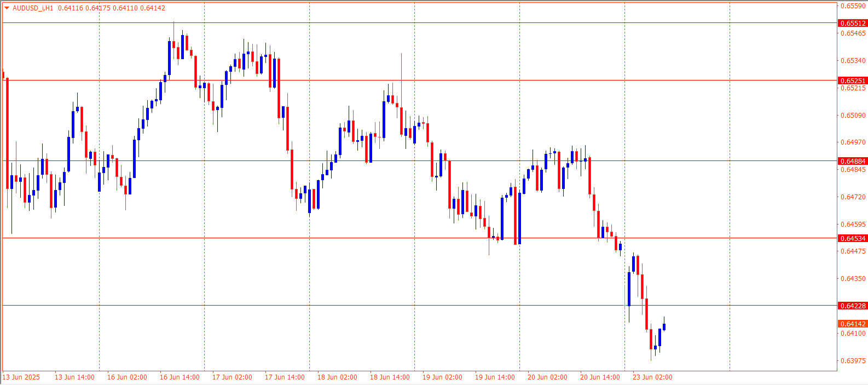Click the 0.64475 price scale value
The height and width of the screenshot is (385, 868).
point(853,251)
